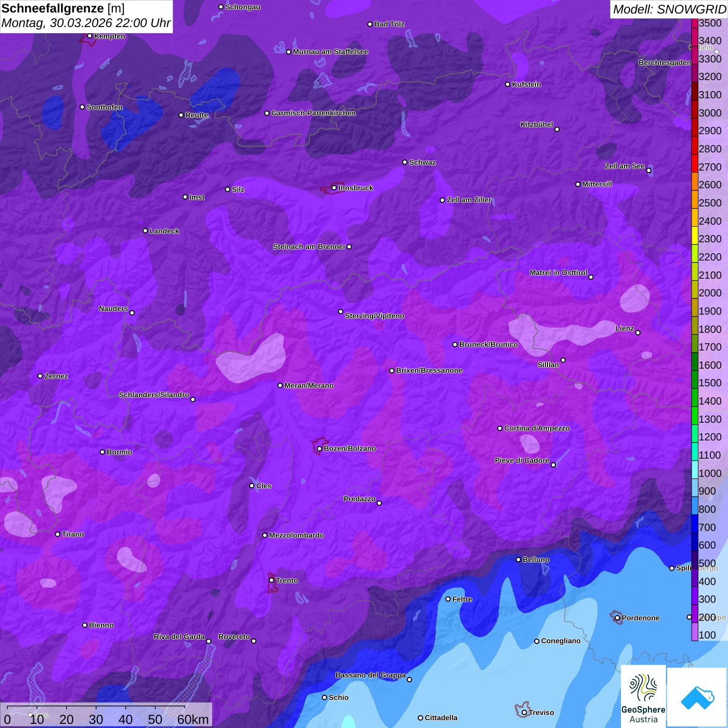Click the Schio label
Image resolution: width=728 pixels, height=728 pixels.
tap(339, 697)
